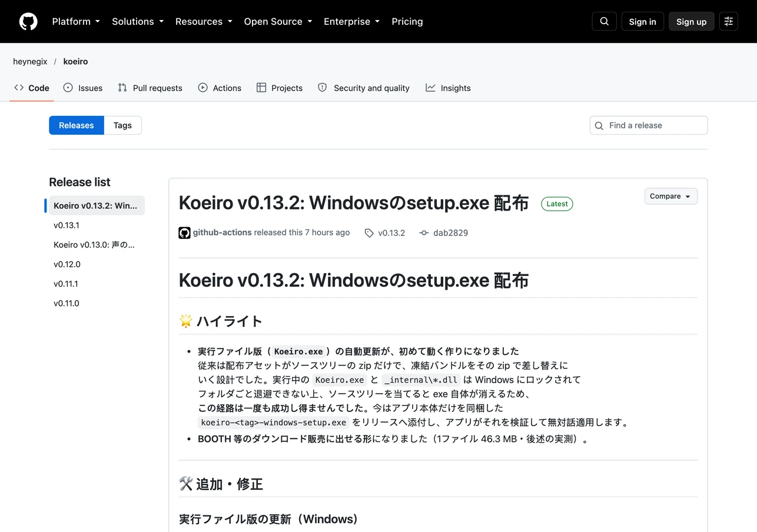Switch to the Code tab
The width and height of the screenshot is (757, 532).
[32, 88]
